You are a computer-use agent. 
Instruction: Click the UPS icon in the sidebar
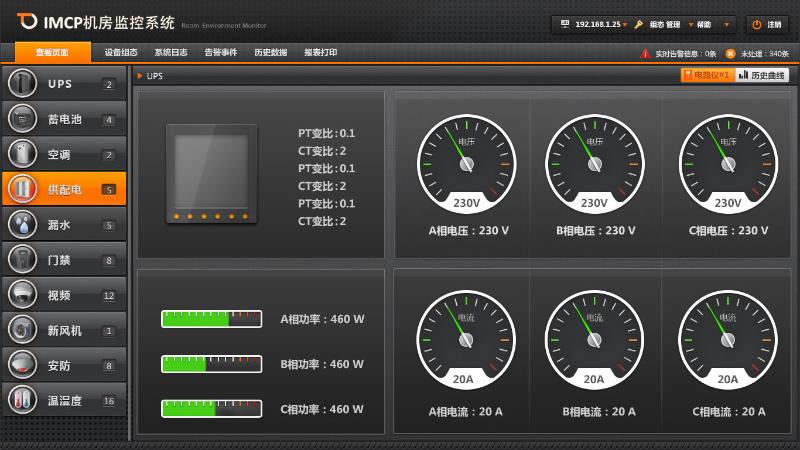22,84
